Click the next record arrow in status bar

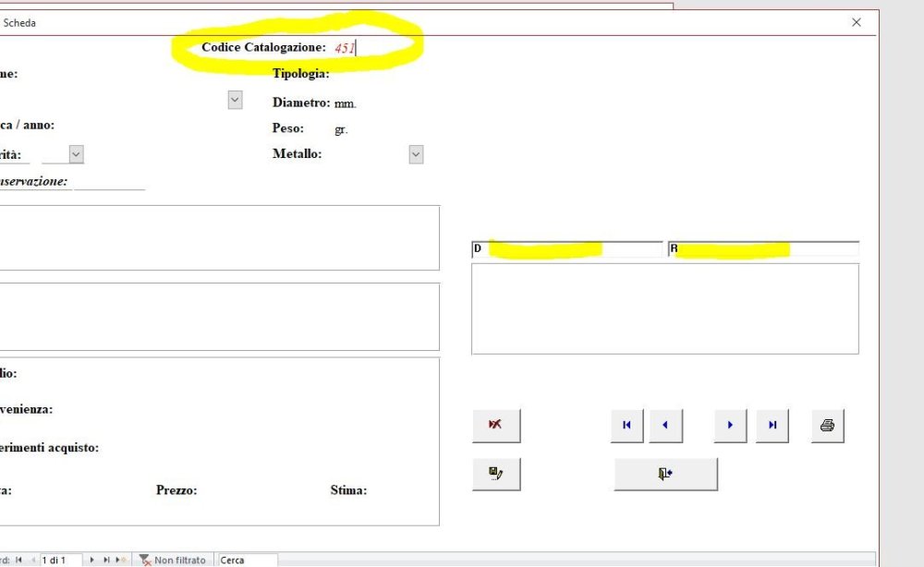pos(91,561)
